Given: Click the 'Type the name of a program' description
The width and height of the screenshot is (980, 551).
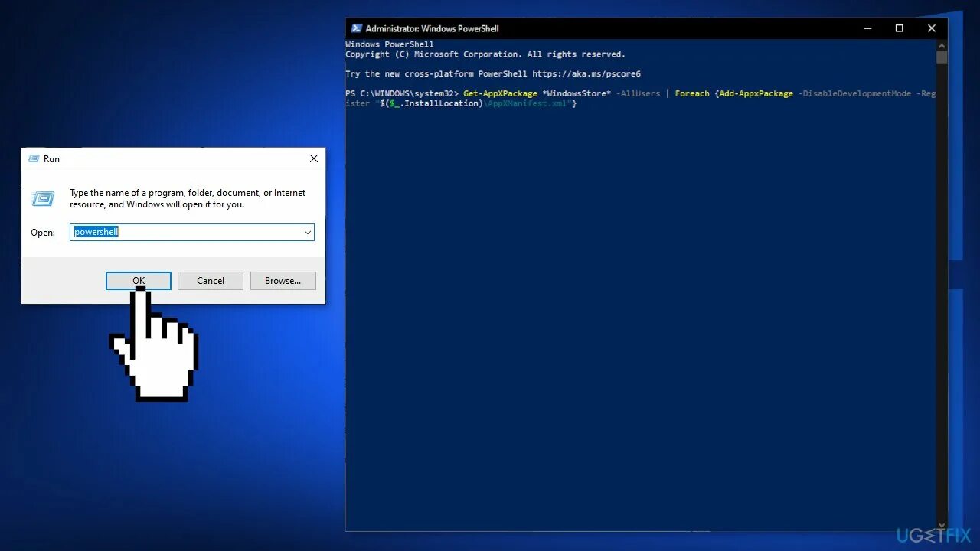Looking at the screenshot, I should tap(188, 199).
